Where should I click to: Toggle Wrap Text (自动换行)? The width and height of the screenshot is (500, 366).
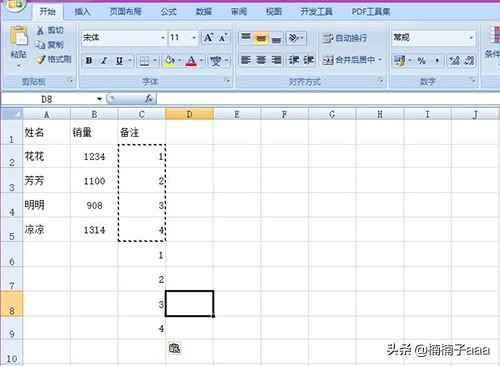[x=344, y=38]
